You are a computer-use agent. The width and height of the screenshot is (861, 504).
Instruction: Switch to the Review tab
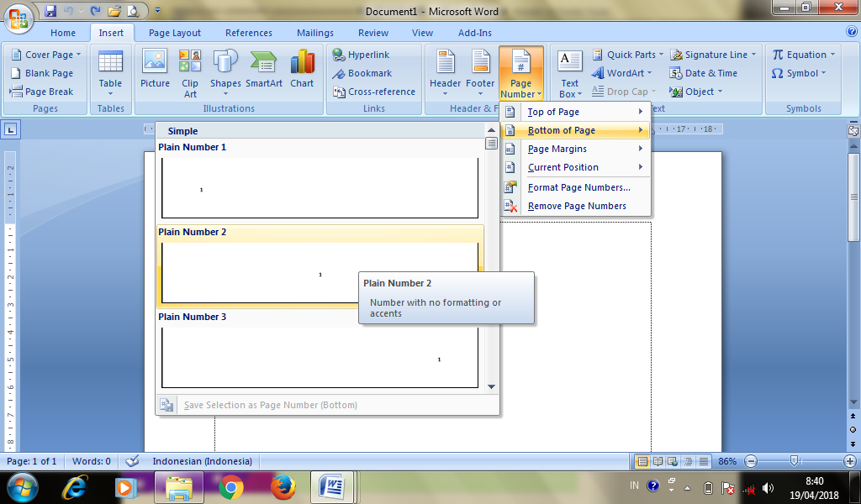[373, 33]
